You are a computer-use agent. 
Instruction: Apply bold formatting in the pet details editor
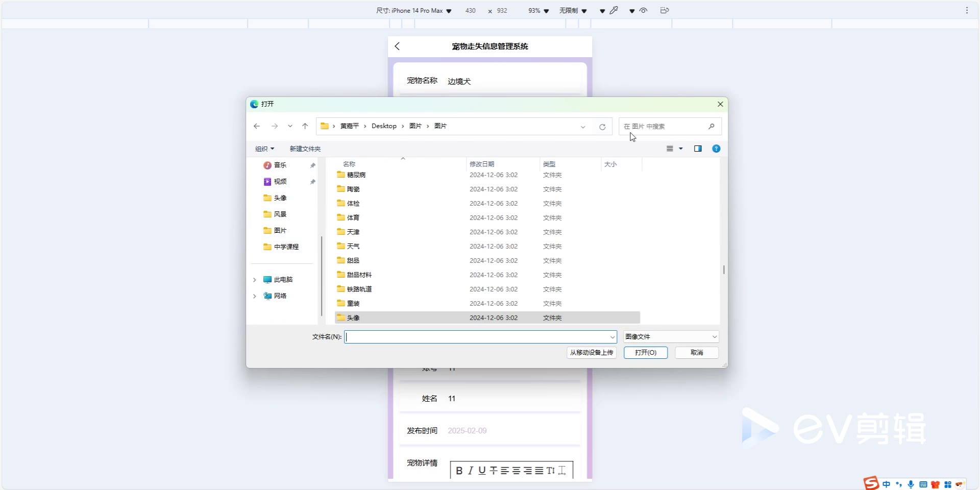(x=459, y=471)
